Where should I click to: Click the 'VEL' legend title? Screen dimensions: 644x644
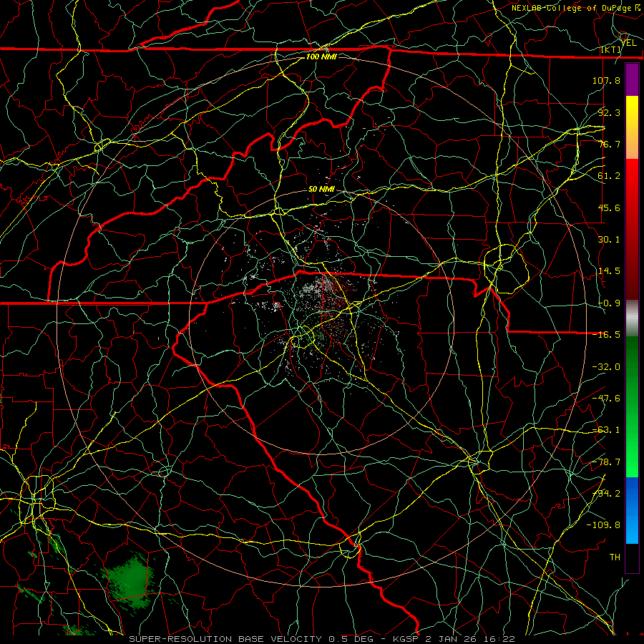point(629,43)
